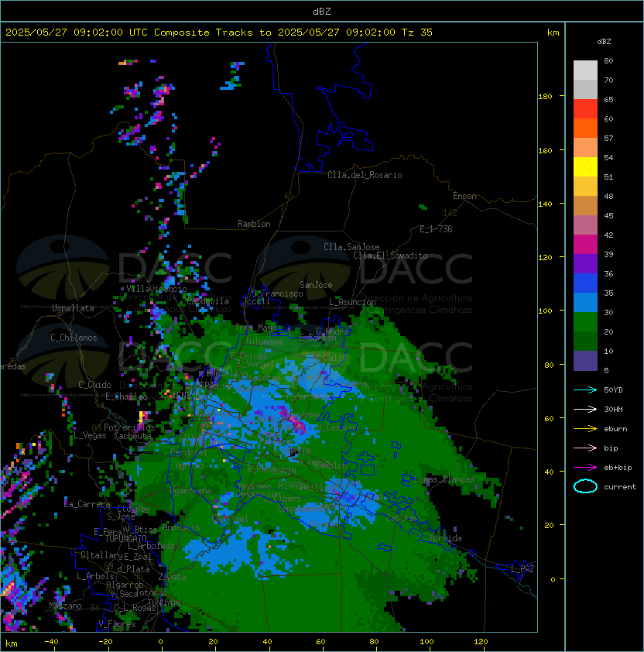644x652 pixels.
Task: Pick the dark green swatch between 20 and 10
Action: pos(585,341)
